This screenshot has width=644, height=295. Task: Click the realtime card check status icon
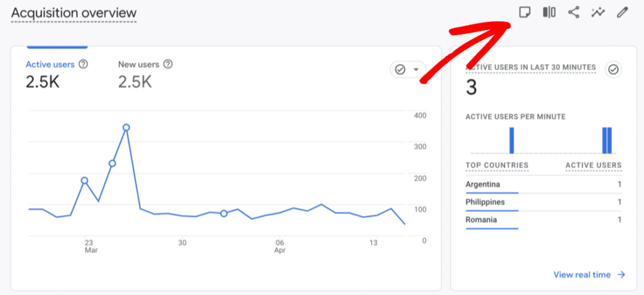coord(613,70)
